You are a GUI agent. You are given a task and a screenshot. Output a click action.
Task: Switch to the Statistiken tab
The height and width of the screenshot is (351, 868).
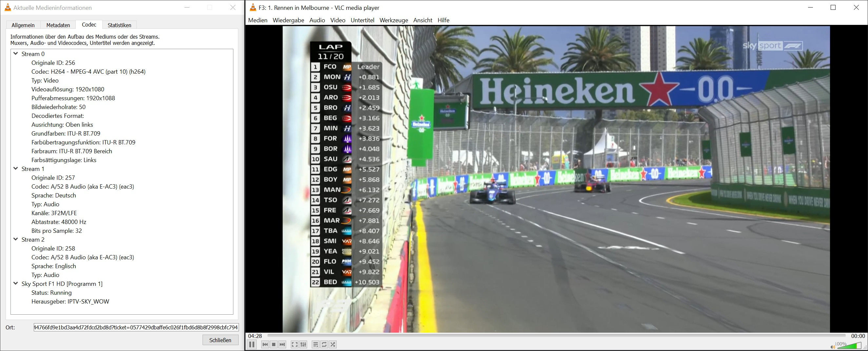(119, 25)
